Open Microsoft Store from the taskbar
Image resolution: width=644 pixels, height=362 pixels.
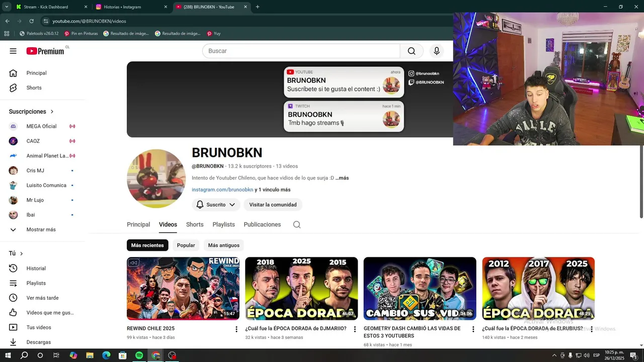tap(123, 355)
